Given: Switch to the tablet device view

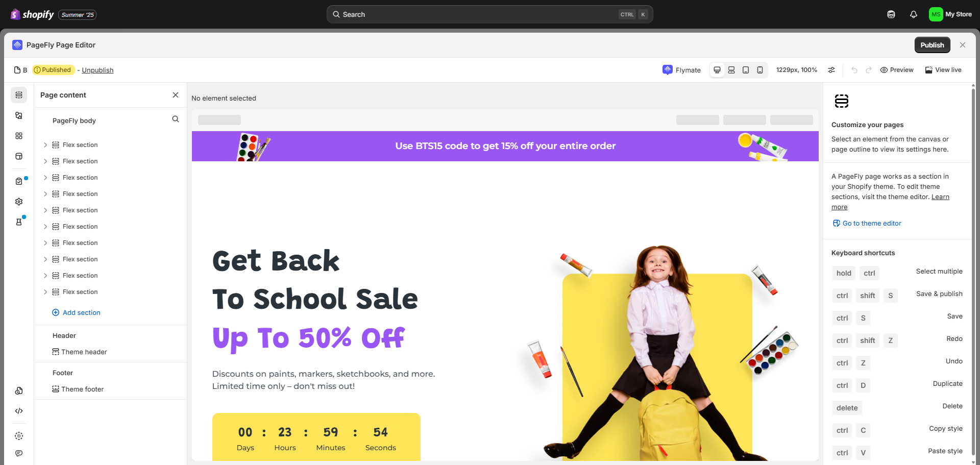Looking at the screenshot, I should 746,70.
